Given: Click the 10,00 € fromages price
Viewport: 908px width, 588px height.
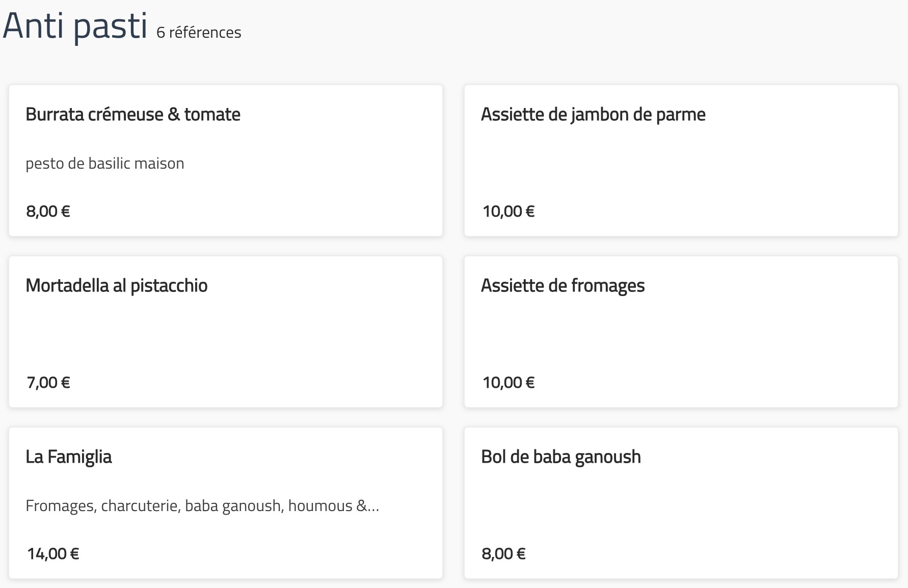Looking at the screenshot, I should click(509, 383).
